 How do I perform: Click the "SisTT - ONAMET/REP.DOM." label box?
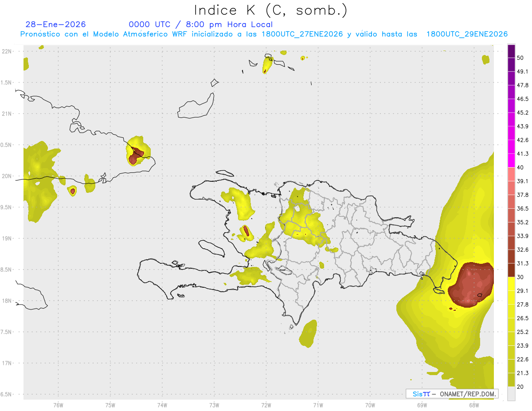tap(452, 394)
